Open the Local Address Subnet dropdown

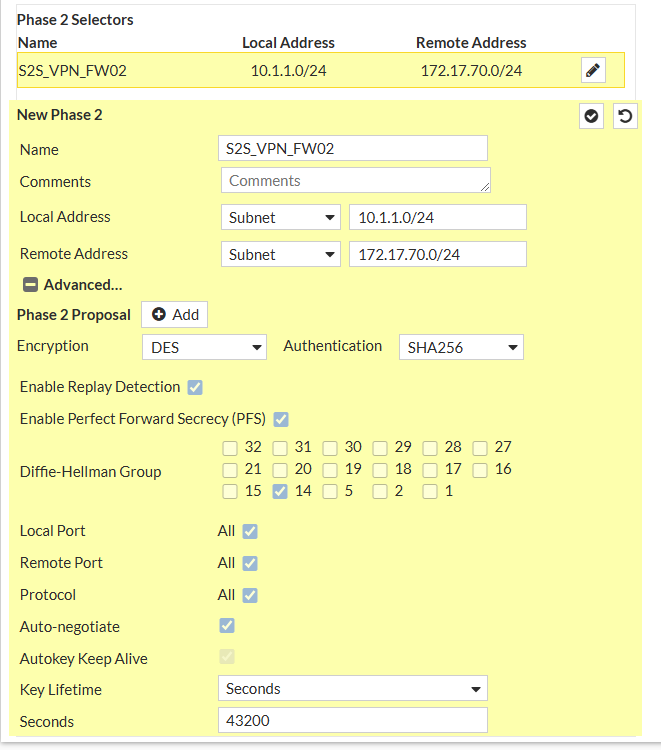(281, 218)
